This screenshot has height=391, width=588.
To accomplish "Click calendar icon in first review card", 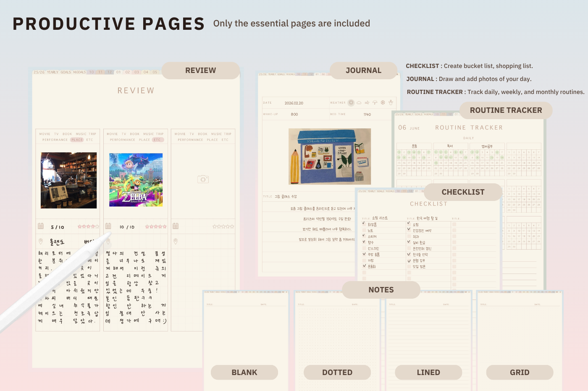I will tap(41, 226).
